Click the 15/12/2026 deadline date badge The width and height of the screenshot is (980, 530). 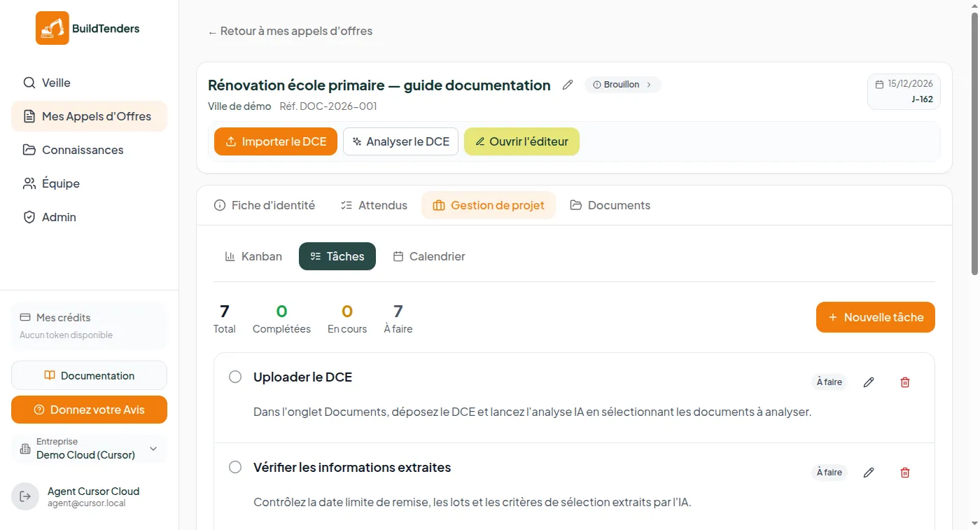[904, 92]
